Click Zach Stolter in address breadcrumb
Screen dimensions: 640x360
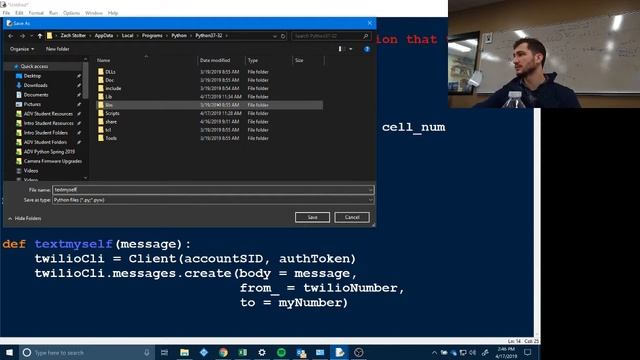[73, 36]
